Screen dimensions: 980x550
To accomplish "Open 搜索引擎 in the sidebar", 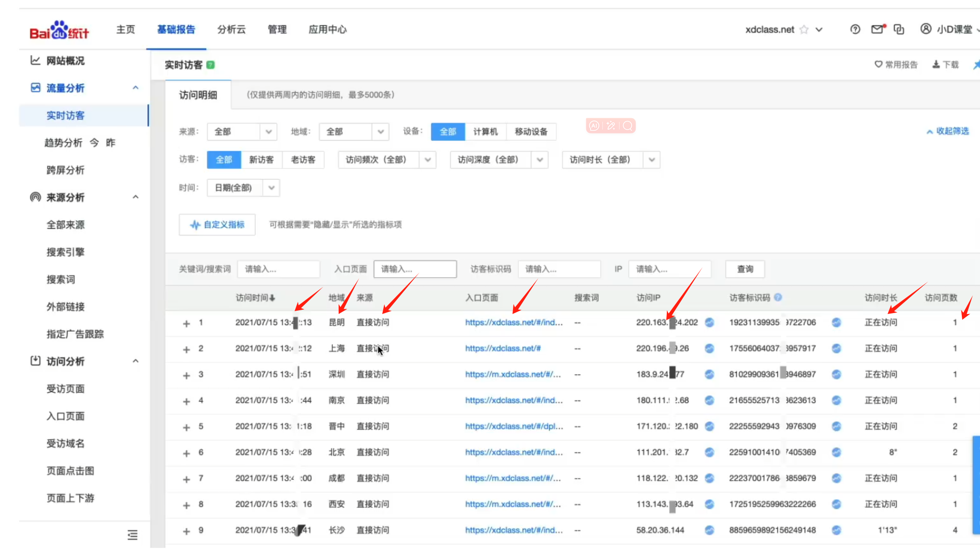I will (x=66, y=252).
